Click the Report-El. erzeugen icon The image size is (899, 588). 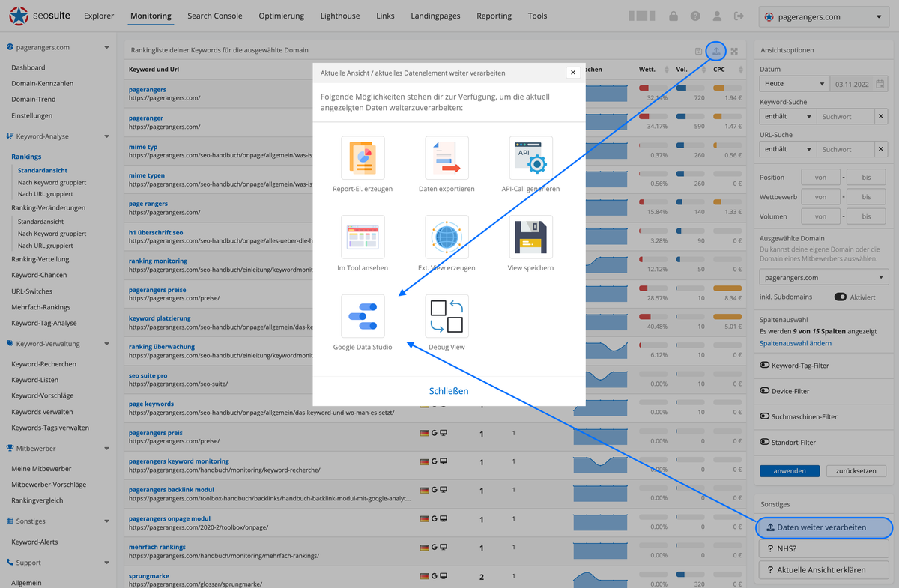pos(363,158)
